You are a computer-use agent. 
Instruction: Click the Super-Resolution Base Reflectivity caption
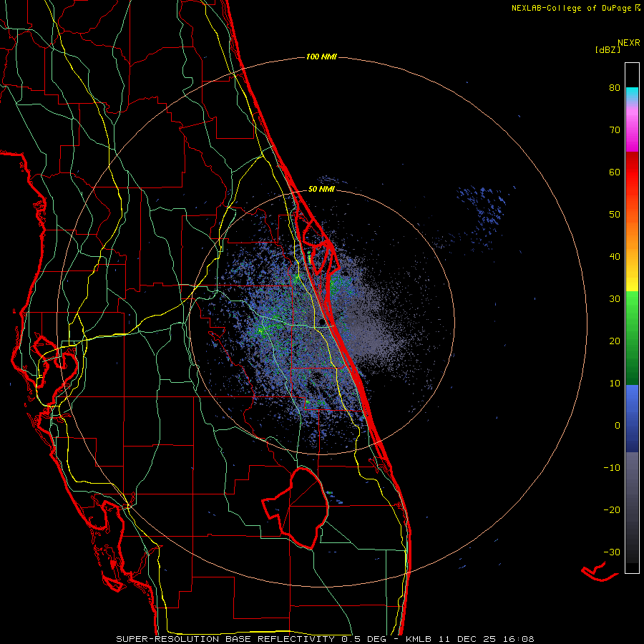[x=326, y=639]
